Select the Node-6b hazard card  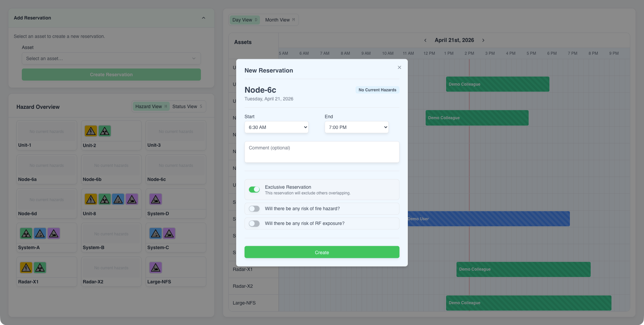click(x=111, y=170)
